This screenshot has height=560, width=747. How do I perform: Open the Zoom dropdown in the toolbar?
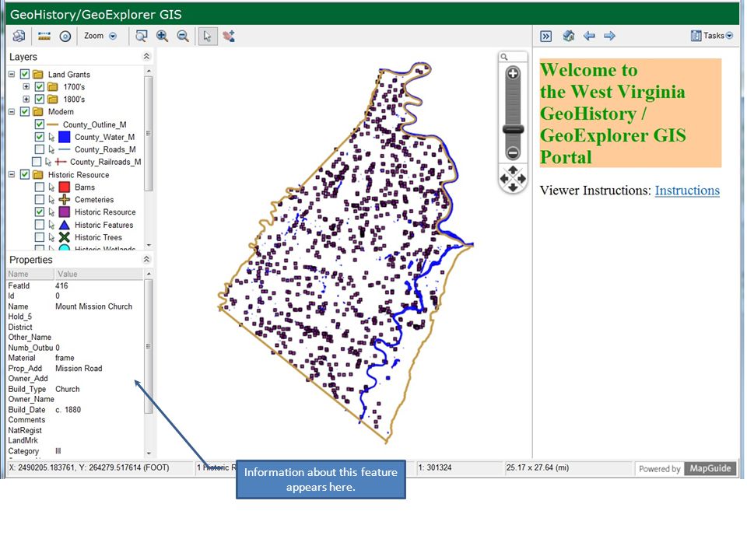(x=100, y=36)
